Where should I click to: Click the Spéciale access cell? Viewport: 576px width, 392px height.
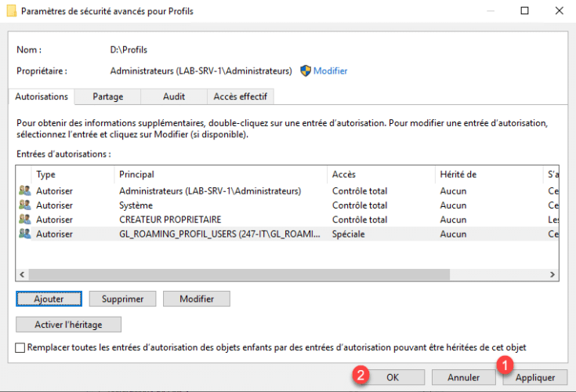click(349, 234)
